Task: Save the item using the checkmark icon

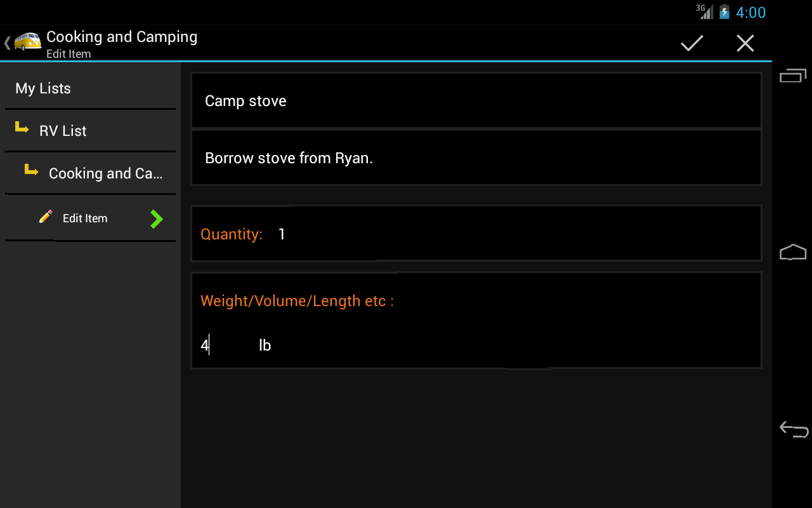Action: [x=691, y=43]
